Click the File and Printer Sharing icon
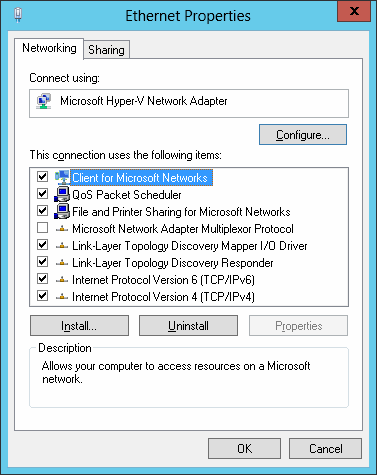The width and height of the screenshot is (377, 475). click(x=62, y=211)
